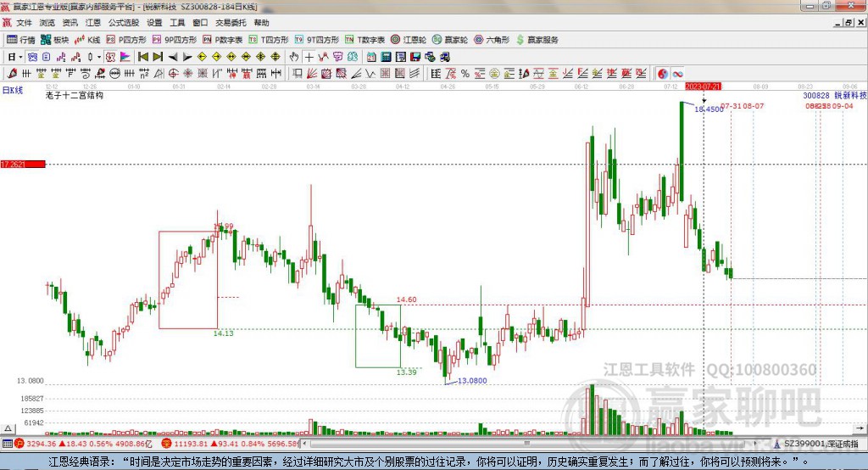Screen dimensions: 868x470
Task: Click the 18.4500 high price label
Action: tap(709, 109)
